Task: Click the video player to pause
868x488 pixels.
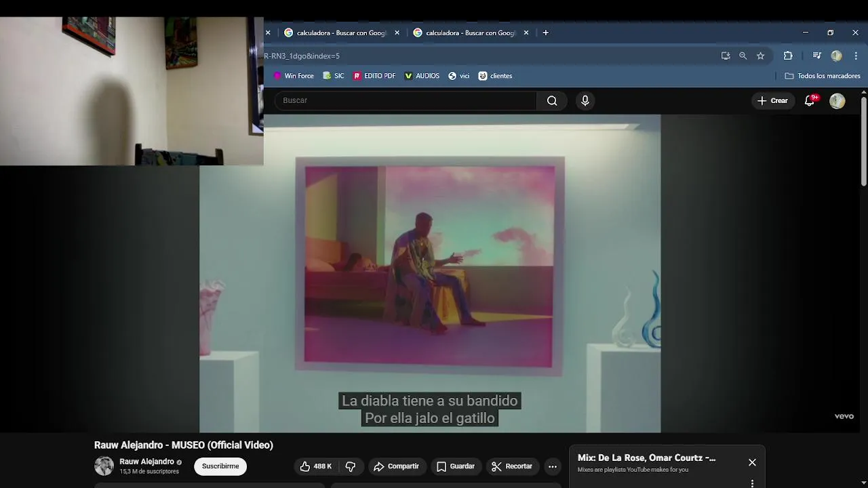Action: coord(429,273)
